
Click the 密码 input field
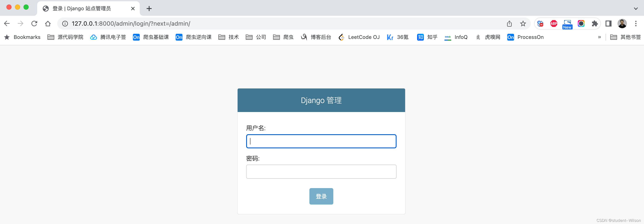point(321,171)
